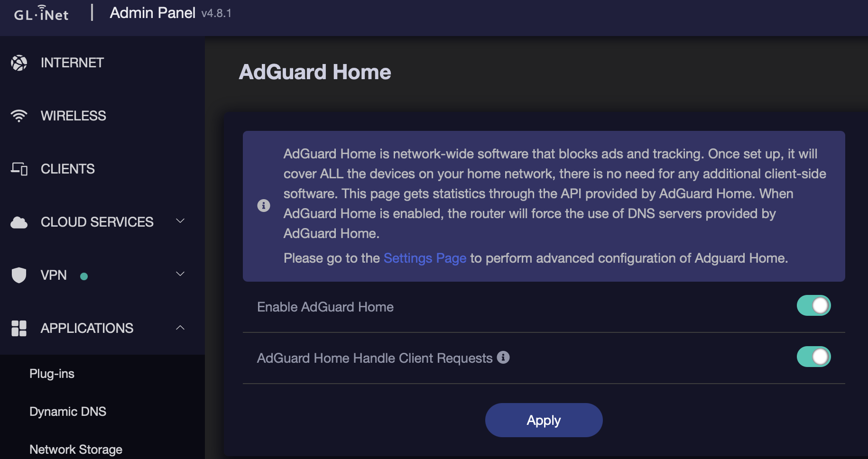Follow the Settings Page link
This screenshot has height=459, width=868.
click(x=425, y=258)
